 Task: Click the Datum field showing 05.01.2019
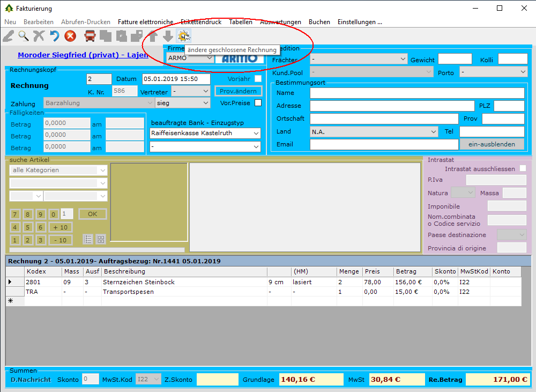click(x=176, y=79)
